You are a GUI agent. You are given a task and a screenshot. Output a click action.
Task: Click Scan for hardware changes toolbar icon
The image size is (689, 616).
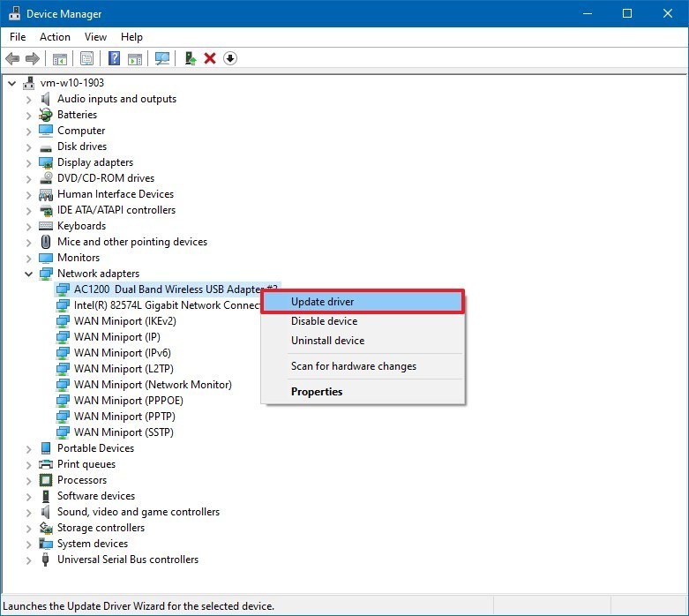pos(162,58)
